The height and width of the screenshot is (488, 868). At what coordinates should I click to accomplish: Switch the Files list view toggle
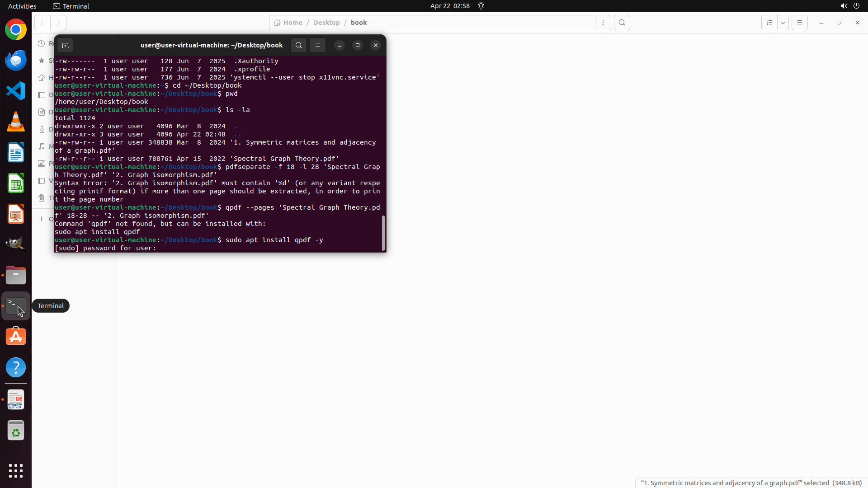pos(769,23)
